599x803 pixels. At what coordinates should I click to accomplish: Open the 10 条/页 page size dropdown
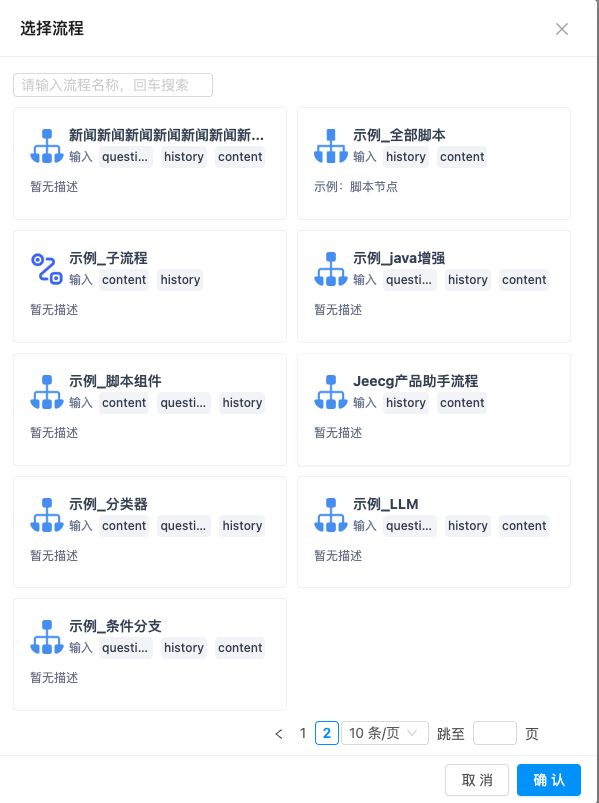[x=384, y=733]
